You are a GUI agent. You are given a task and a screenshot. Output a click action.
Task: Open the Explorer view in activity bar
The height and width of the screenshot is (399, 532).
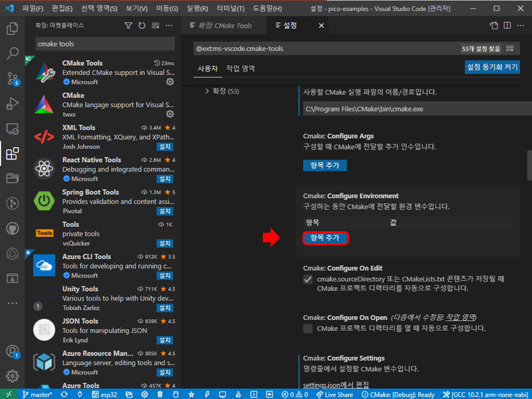click(12, 28)
